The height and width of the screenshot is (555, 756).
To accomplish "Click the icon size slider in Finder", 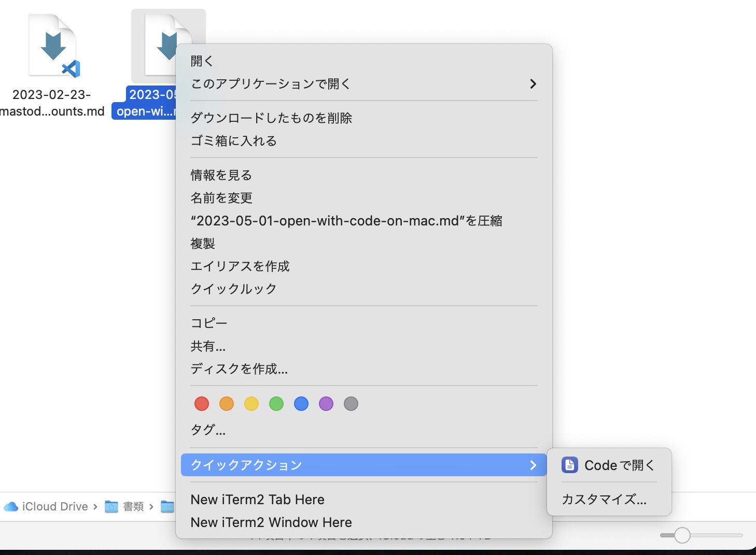I will click(702, 535).
